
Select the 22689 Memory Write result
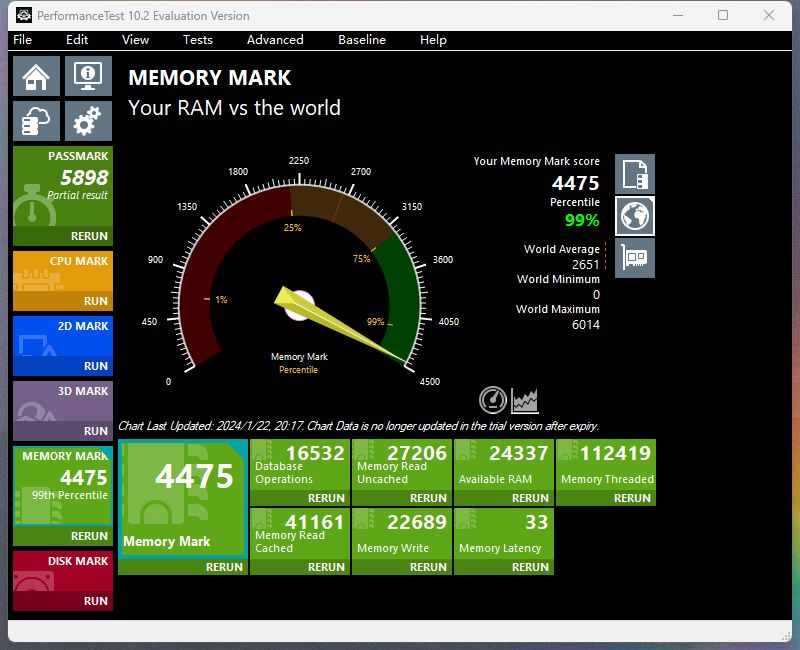[x=402, y=534]
